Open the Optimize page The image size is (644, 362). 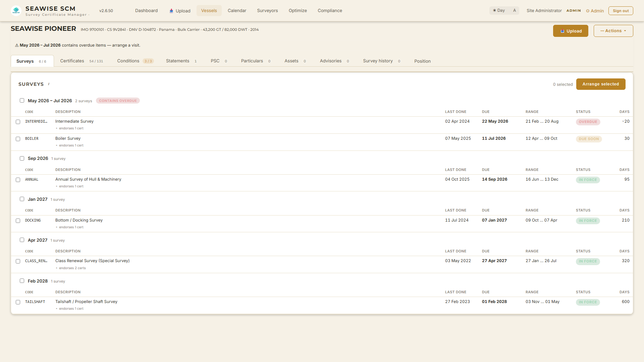pyautogui.click(x=298, y=11)
